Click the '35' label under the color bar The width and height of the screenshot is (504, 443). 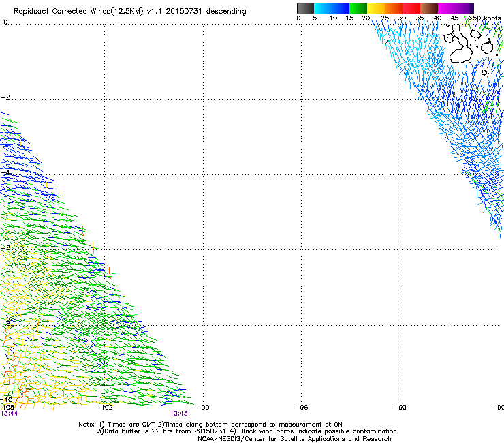click(420, 18)
